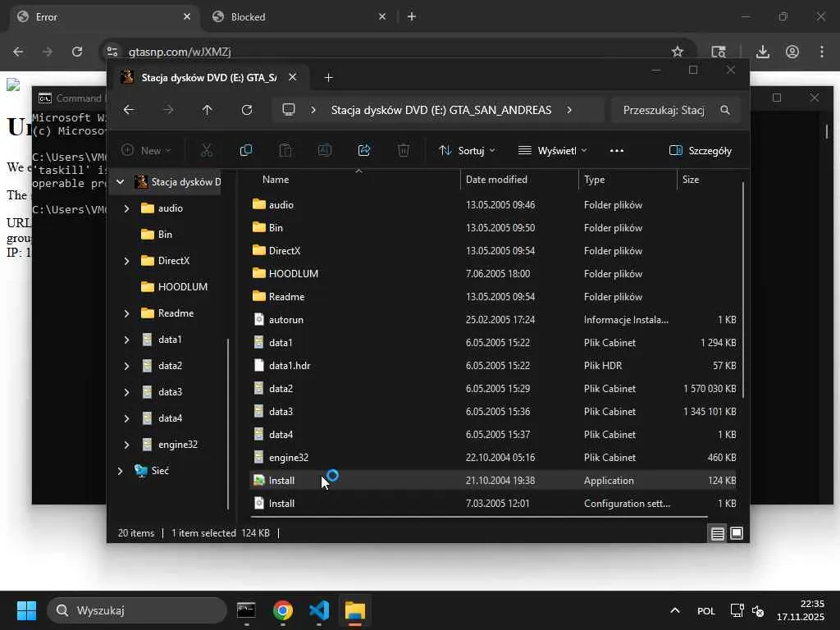840x630 pixels.
Task: Sort files by Date modified column
Action: tap(496, 179)
